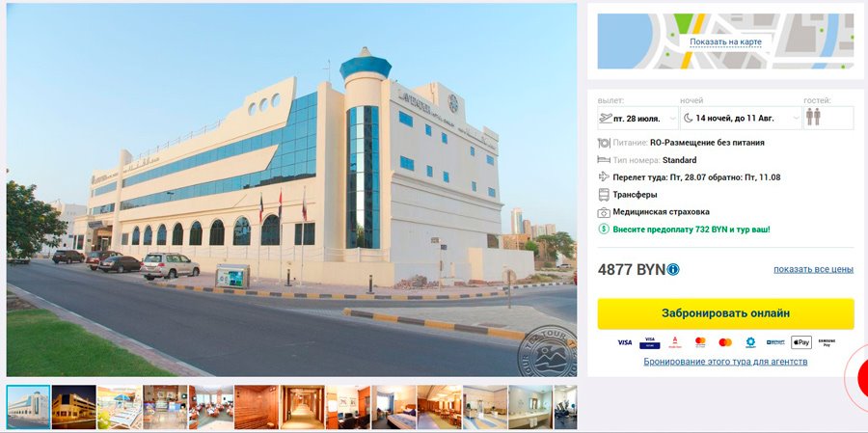Open показать все цены link
The width and height of the screenshot is (868, 433).
tap(813, 270)
